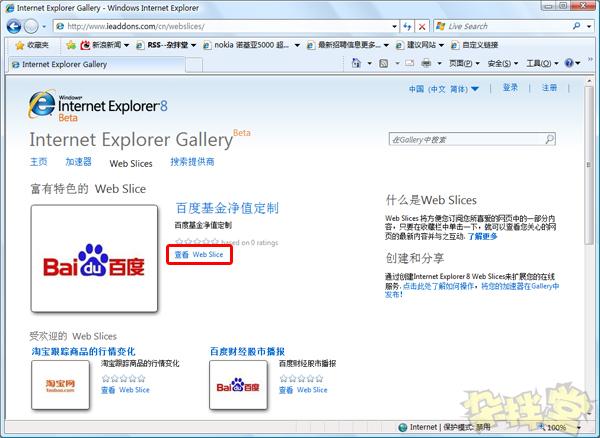Click the address bar URL field
The width and height of the screenshot is (600, 438).
(x=224, y=26)
